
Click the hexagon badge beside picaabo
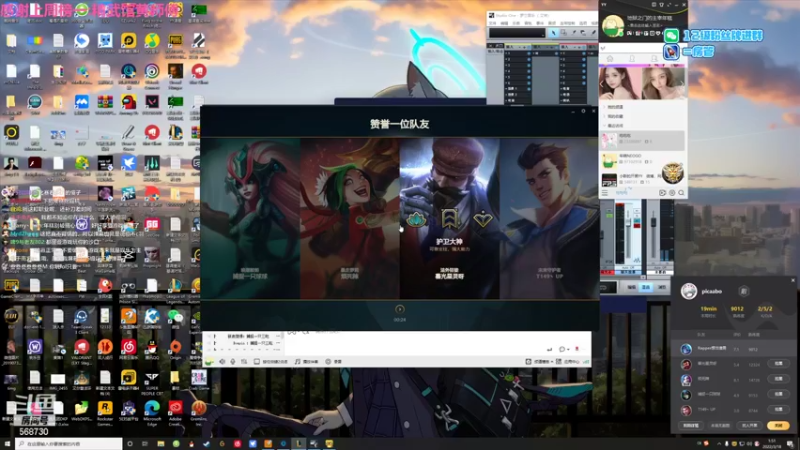[x=743, y=291]
